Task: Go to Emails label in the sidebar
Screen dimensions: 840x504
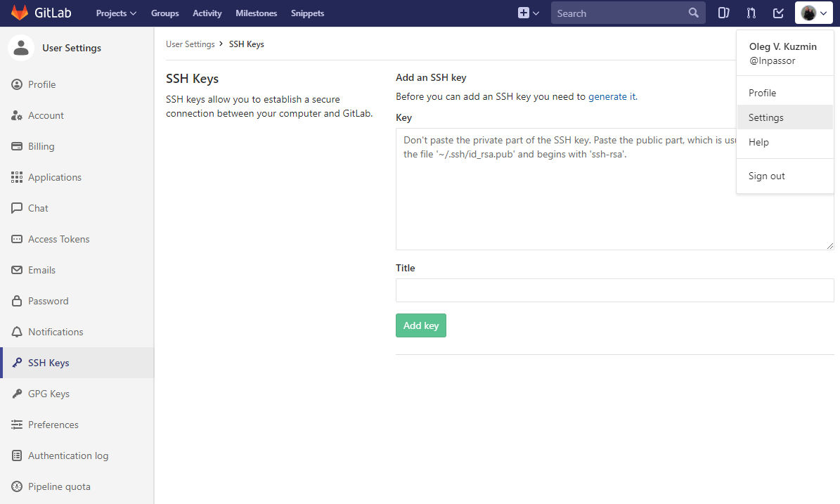Action: pos(41,270)
